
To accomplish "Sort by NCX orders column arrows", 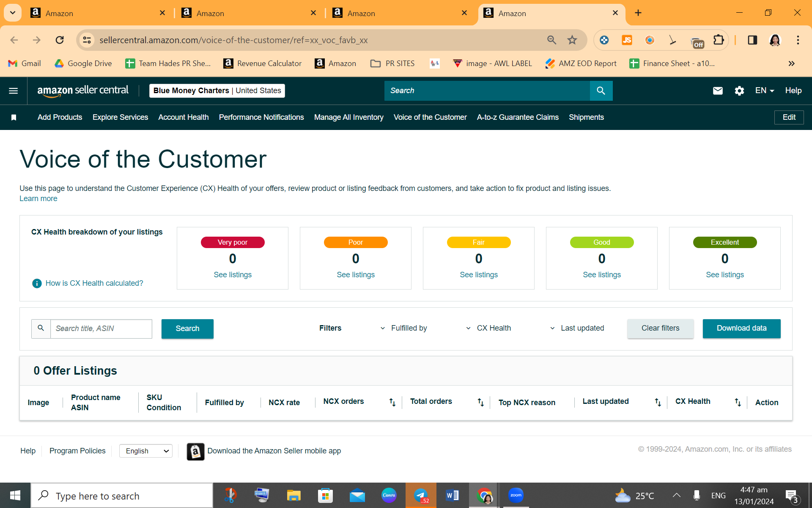I will (392, 402).
